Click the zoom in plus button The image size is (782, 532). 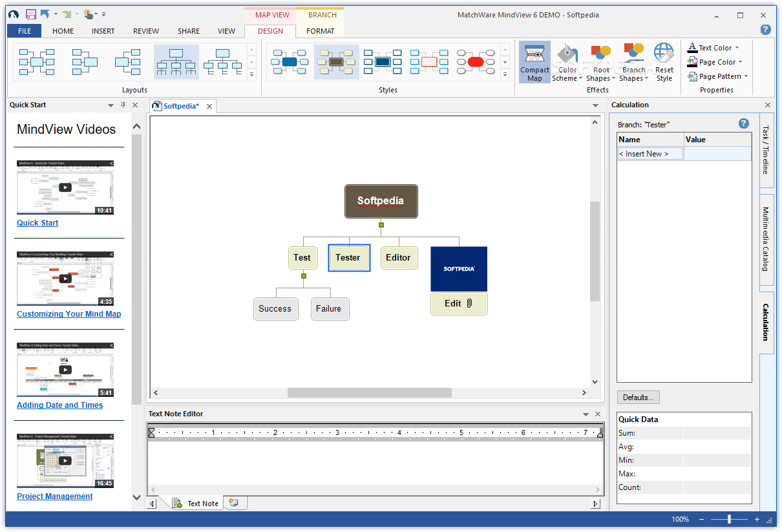[x=757, y=519]
